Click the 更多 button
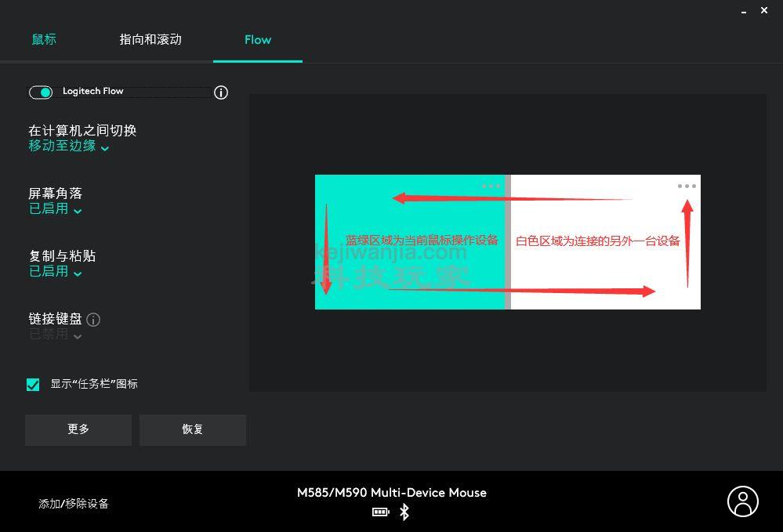The height and width of the screenshot is (532, 783). click(x=78, y=429)
